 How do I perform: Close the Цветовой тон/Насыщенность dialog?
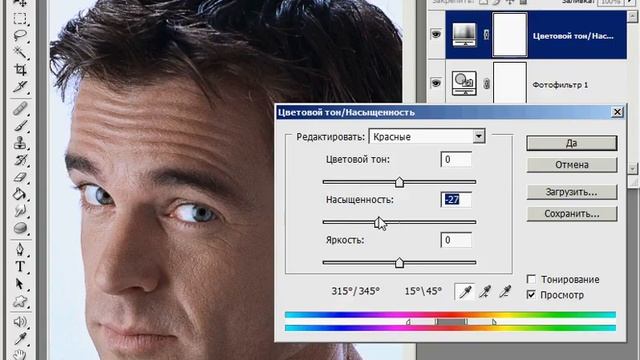coord(618,112)
